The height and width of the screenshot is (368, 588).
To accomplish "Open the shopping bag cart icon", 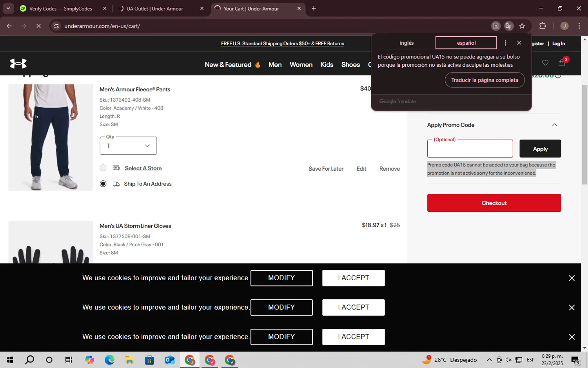I will coord(562,63).
